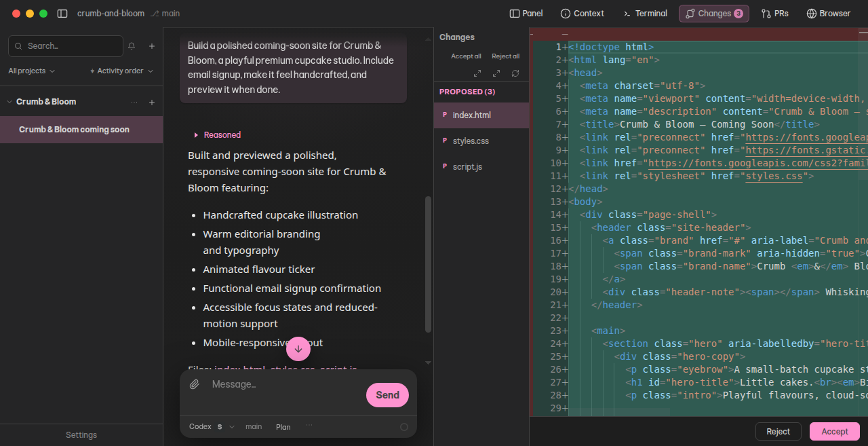Image resolution: width=868 pixels, height=446 pixels.
Task: Select styles.css in proposed changes
Action: 481,141
